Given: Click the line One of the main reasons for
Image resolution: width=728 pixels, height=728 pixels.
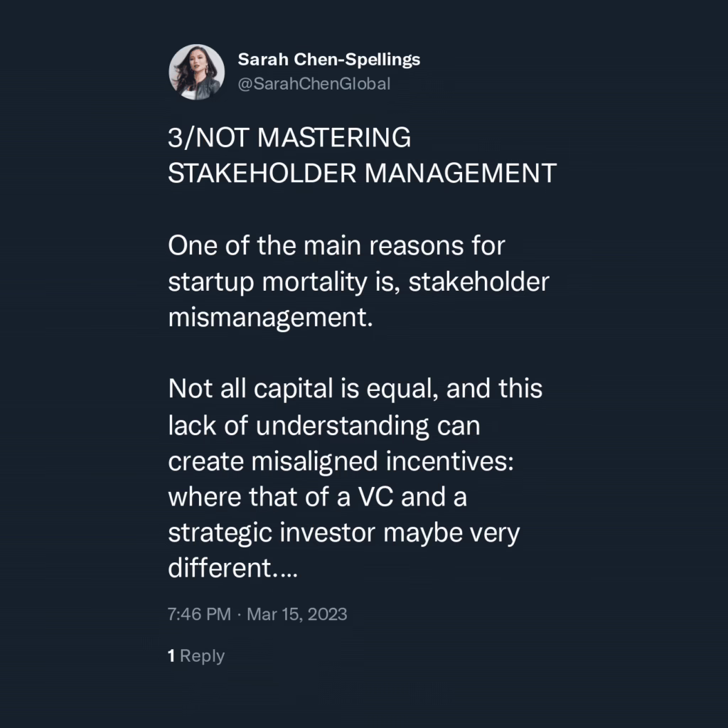Looking at the screenshot, I should pos(336,245).
